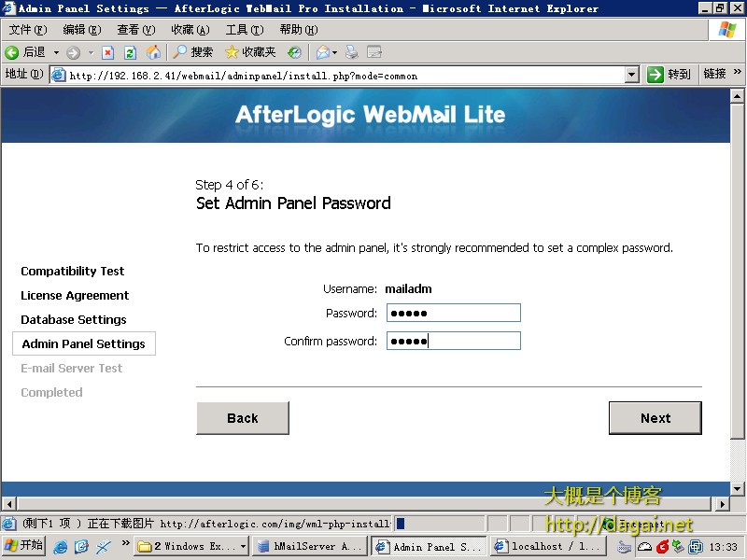747x560 pixels.
Task: Open Search magnifier in toolbar
Action: click(x=179, y=52)
